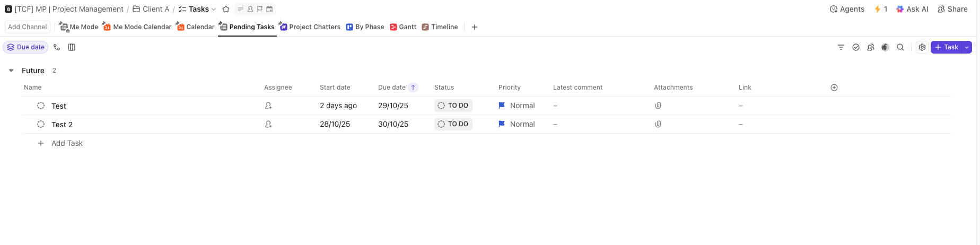The image size is (980, 245).
Task: Add a new column with plus icon
Action: coord(834,87)
